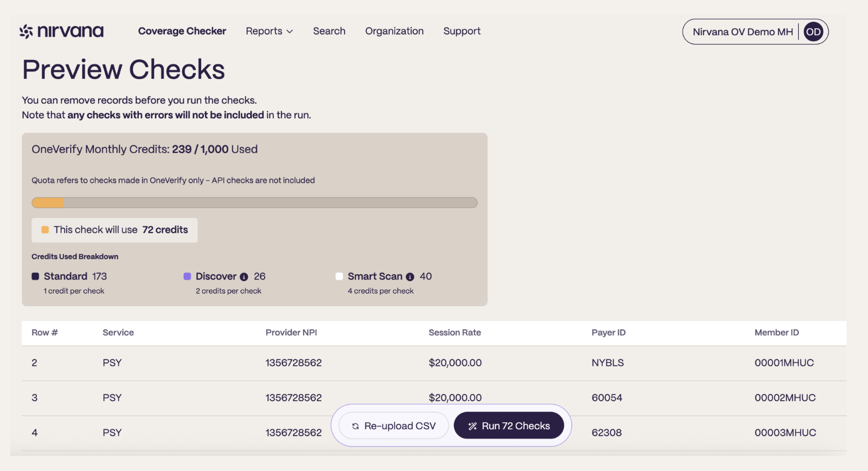The width and height of the screenshot is (868, 471).
Task: Open the Coverage Checker page
Action: click(182, 31)
